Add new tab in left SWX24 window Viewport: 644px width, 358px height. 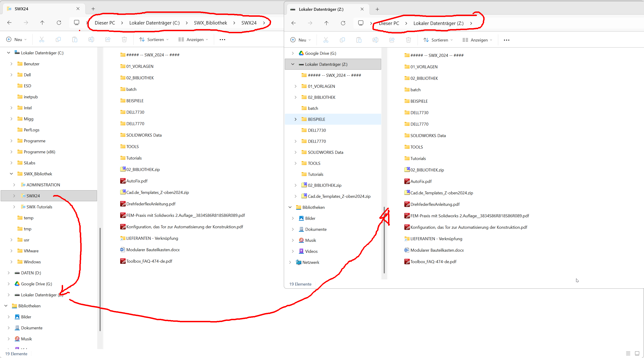click(x=93, y=9)
